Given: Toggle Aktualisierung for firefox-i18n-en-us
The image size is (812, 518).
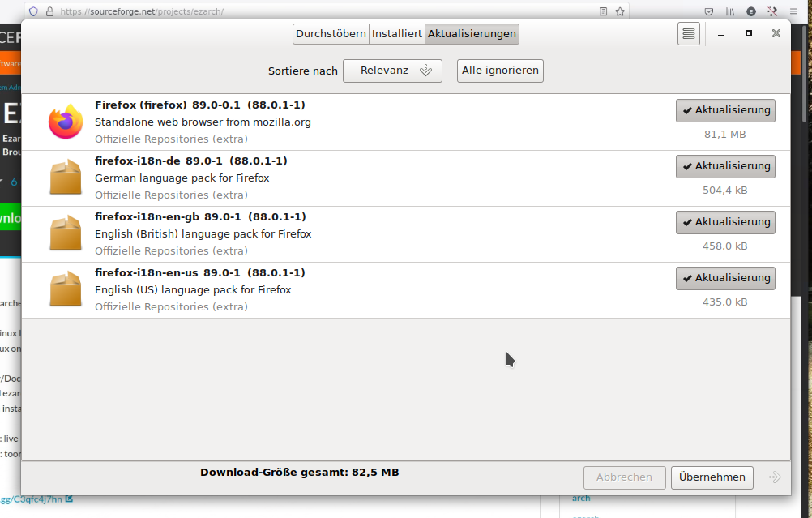Looking at the screenshot, I should click(x=725, y=278).
